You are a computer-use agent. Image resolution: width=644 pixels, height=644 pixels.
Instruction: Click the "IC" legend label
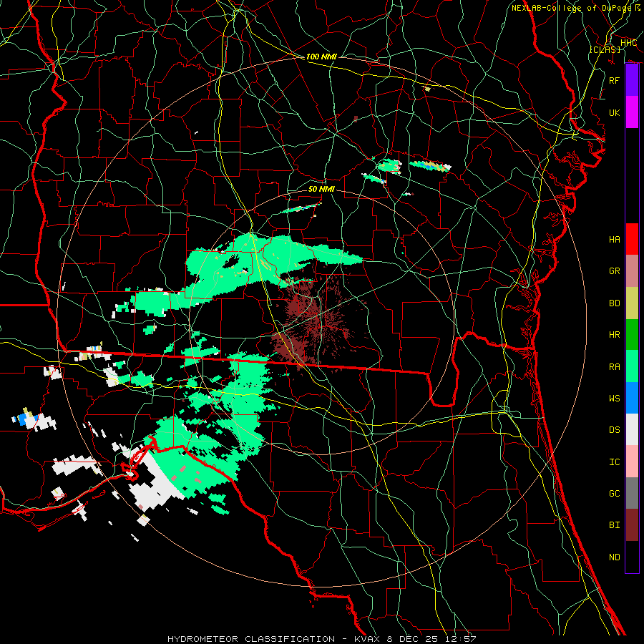point(614,462)
